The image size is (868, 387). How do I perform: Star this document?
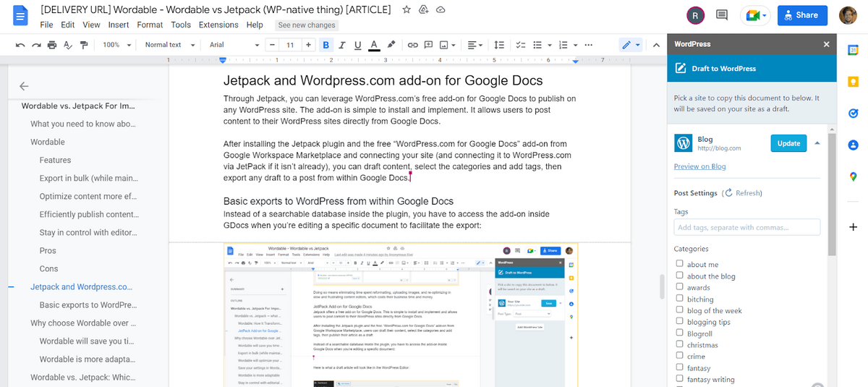(x=407, y=10)
